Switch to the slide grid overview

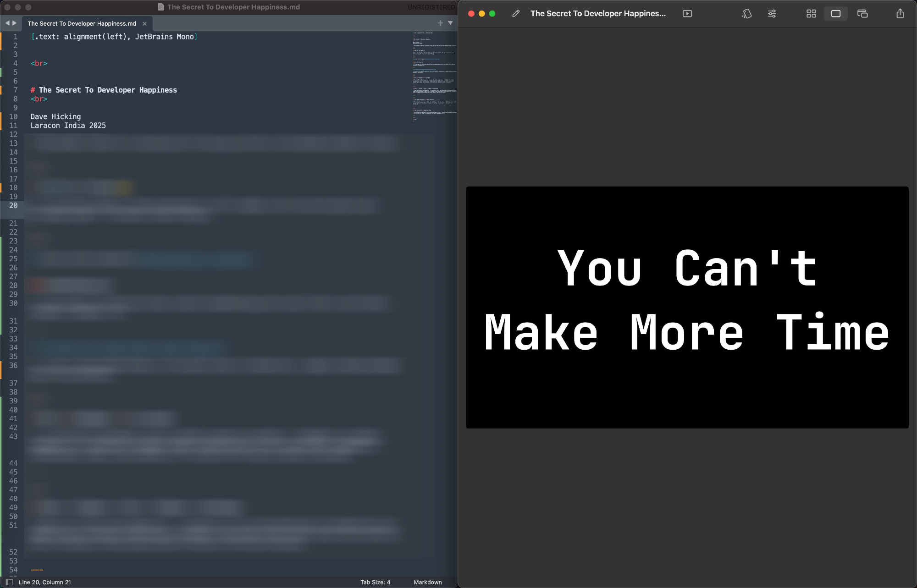811,14
